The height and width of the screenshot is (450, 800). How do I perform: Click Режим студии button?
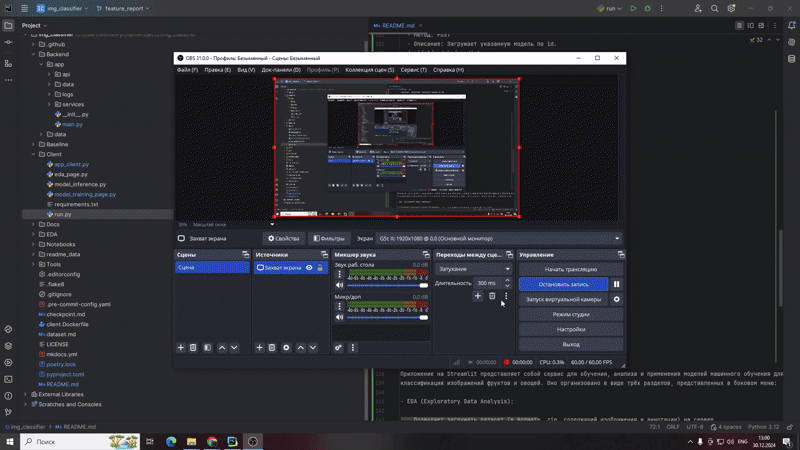(x=571, y=314)
